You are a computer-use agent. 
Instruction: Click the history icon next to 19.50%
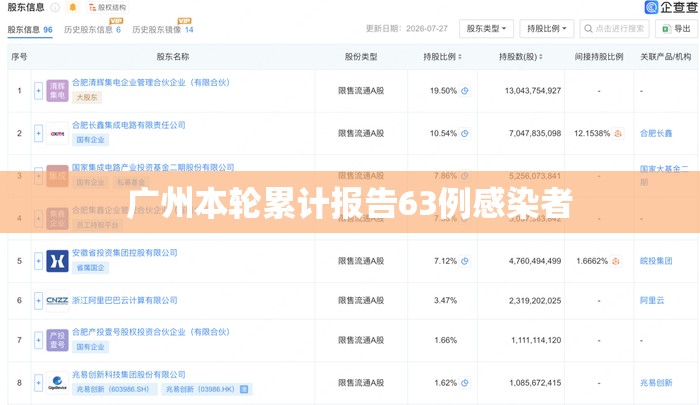pos(465,91)
